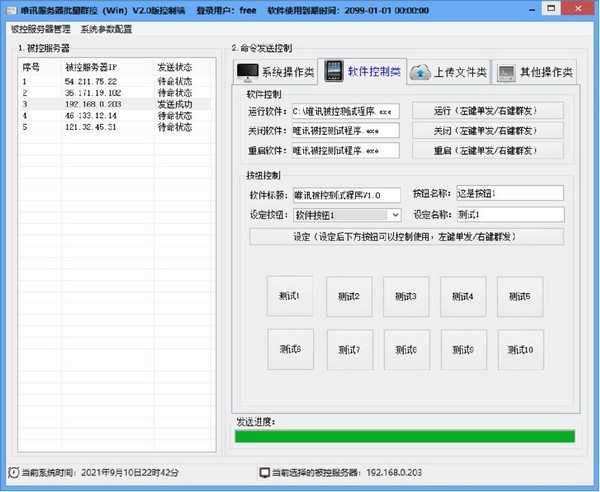Click the 按钮名称 input field
The width and height of the screenshot is (600, 492).
(x=509, y=194)
